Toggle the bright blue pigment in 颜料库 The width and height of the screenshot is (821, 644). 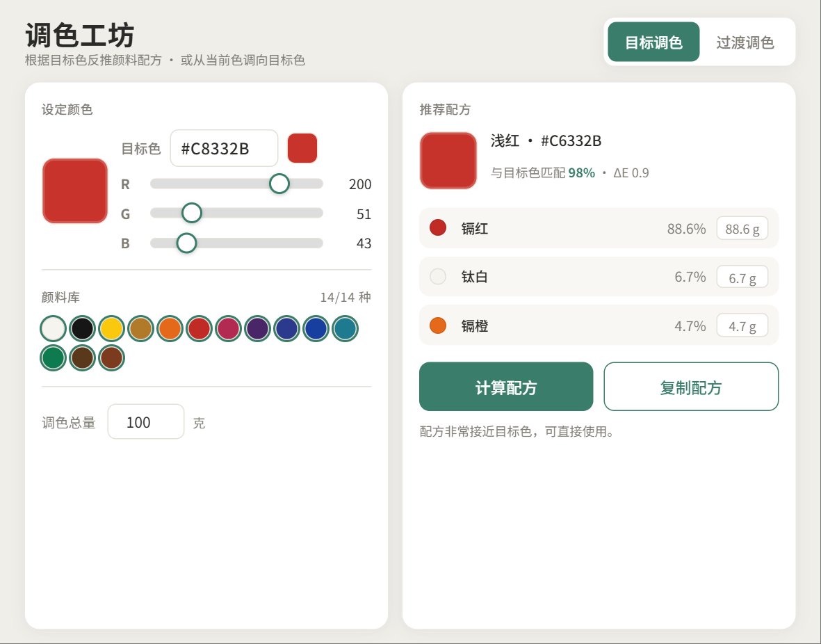click(x=316, y=328)
